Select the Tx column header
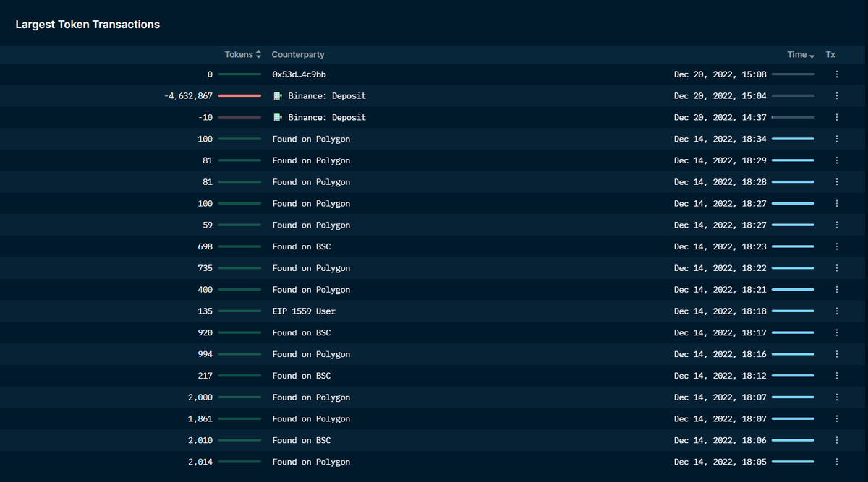The height and width of the screenshot is (482, 868). pos(830,54)
